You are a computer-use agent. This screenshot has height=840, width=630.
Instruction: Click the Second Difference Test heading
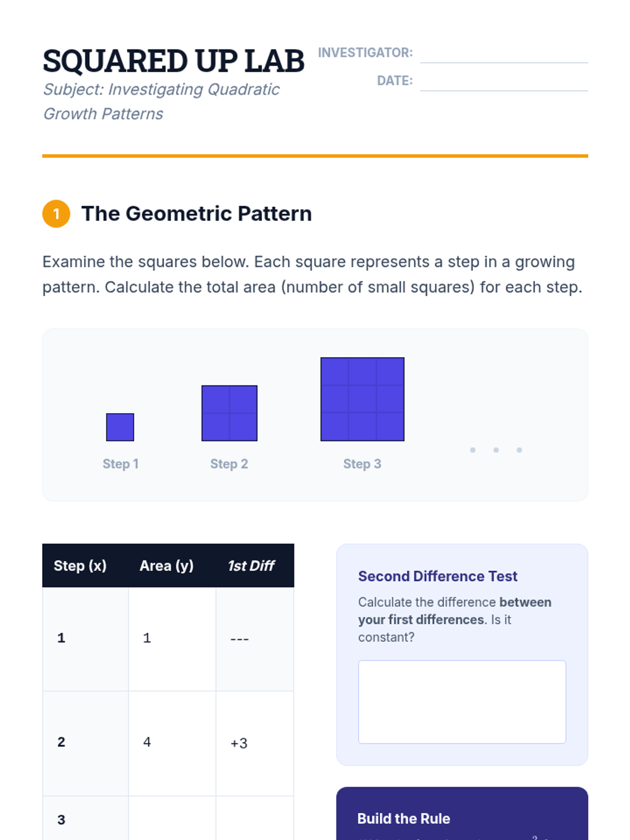437,576
